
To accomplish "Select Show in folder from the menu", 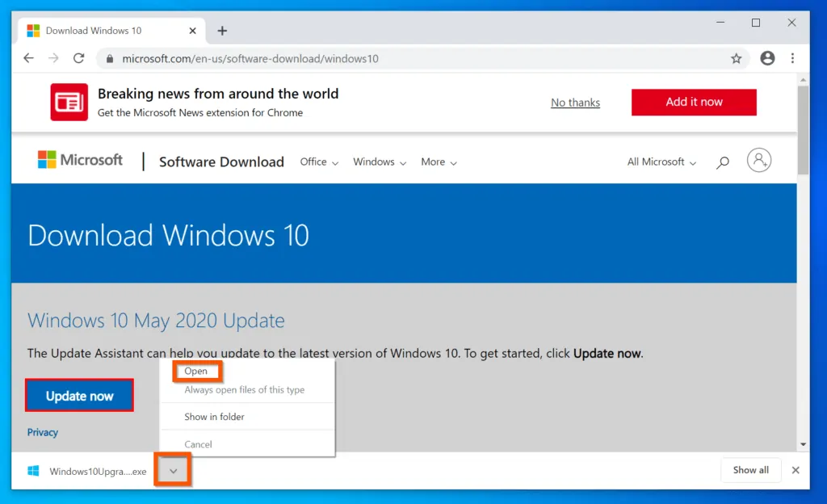I will [214, 417].
